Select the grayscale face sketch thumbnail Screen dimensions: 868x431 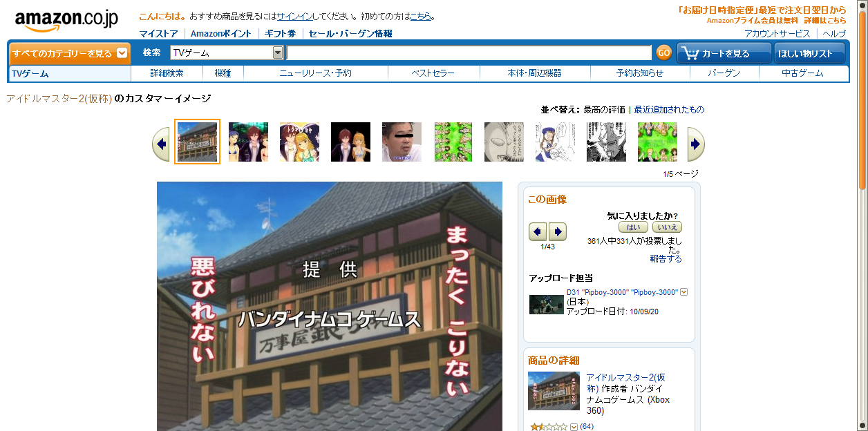504,142
